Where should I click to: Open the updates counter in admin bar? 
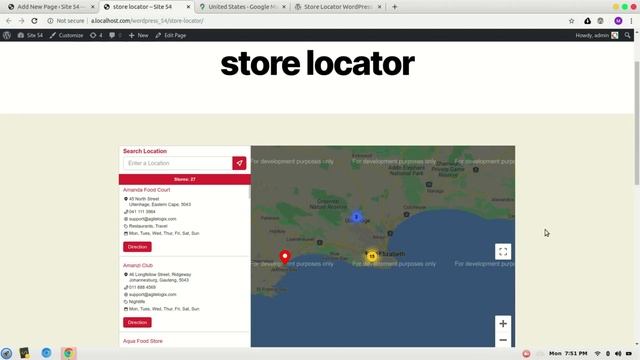coord(96,36)
